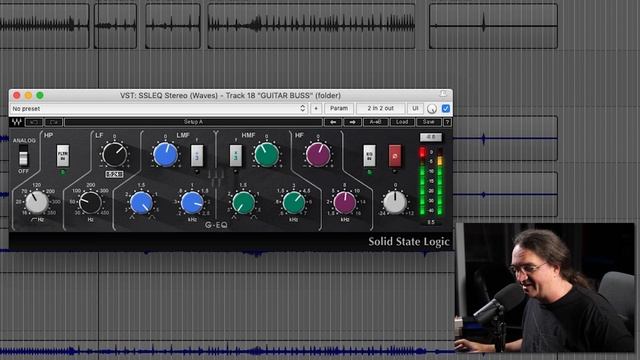Viewport: 640px width, 360px height.
Task: Select the first waveform clip in the top track
Action: [44, 26]
